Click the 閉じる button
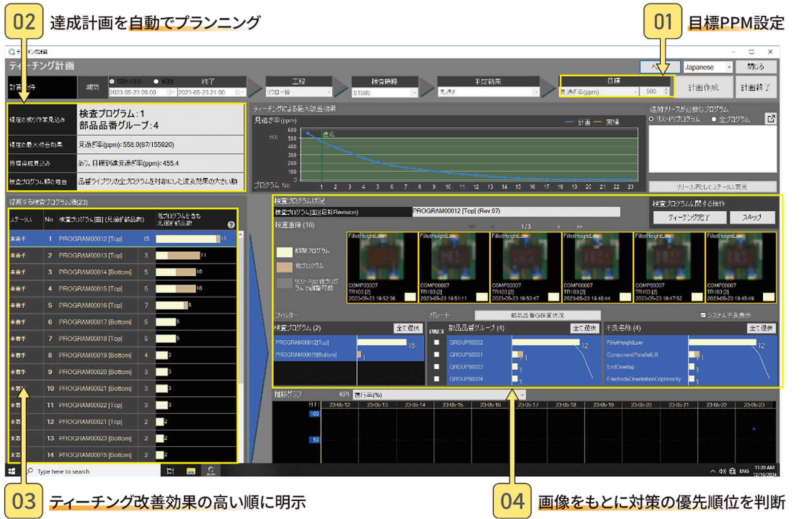The image size is (812, 519). 756,67
